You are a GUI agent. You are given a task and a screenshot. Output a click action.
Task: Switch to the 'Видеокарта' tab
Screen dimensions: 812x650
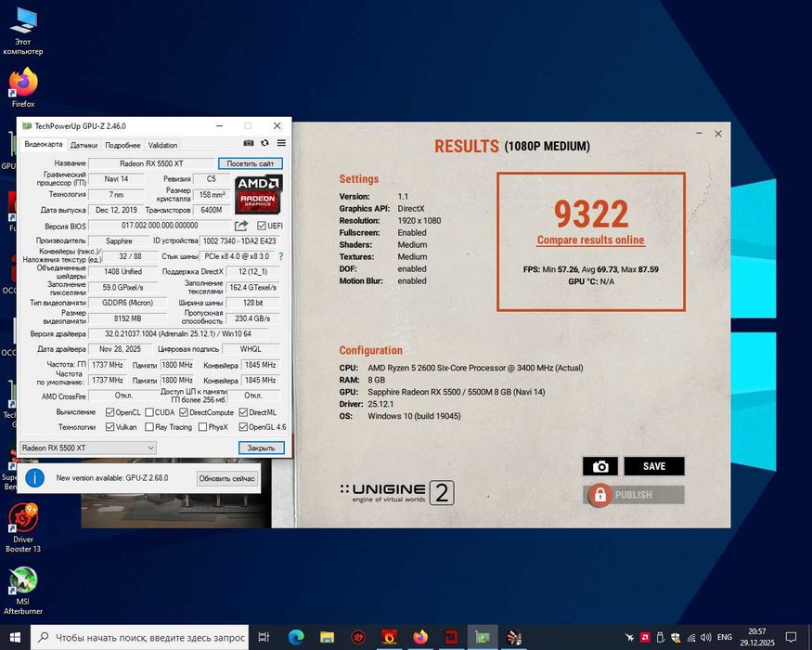point(44,145)
